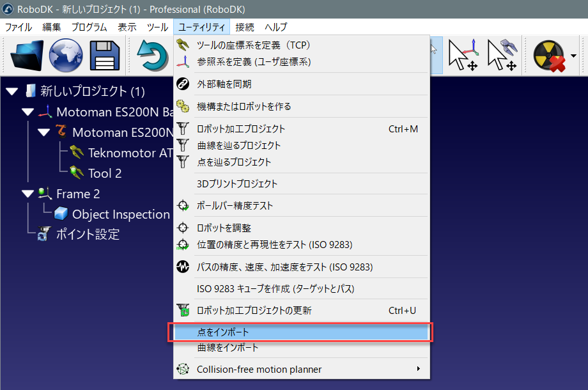
Task: Select the move reference frame cursor tool
Action: coord(463,55)
